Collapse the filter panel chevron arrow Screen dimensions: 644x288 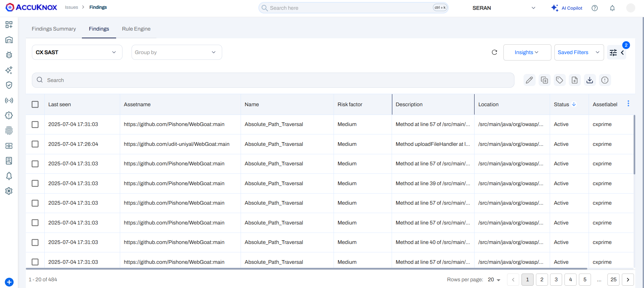click(622, 53)
